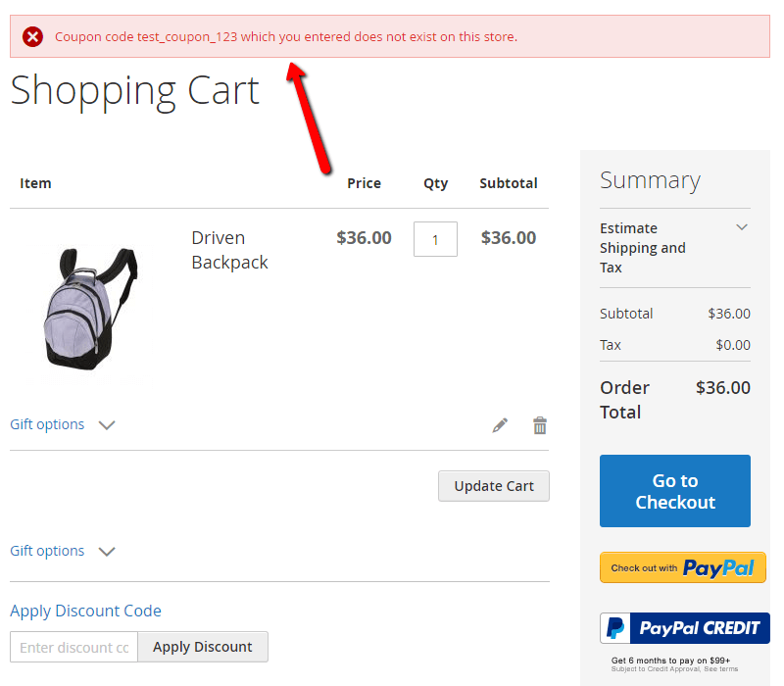Image resolution: width=784 pixels, height=686 pixels.
Task: Click the red error icon in alert
Action: coord(33,37)
